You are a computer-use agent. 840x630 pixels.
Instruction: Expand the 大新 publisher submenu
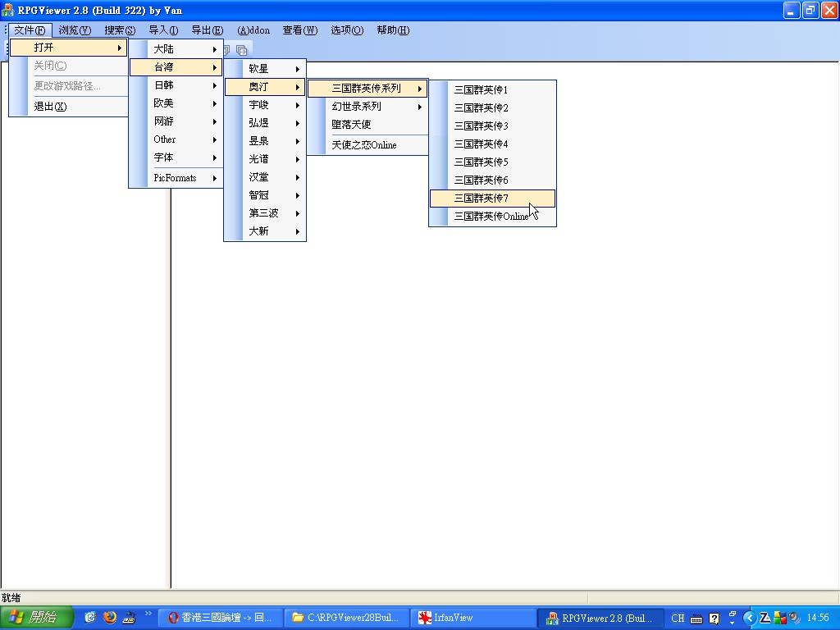pyautogui.click(x=265, y=231)
